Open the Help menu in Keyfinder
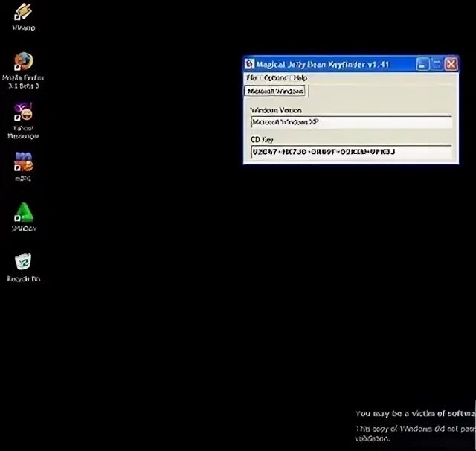The image size is (476, 451). (x=300, y=78)
